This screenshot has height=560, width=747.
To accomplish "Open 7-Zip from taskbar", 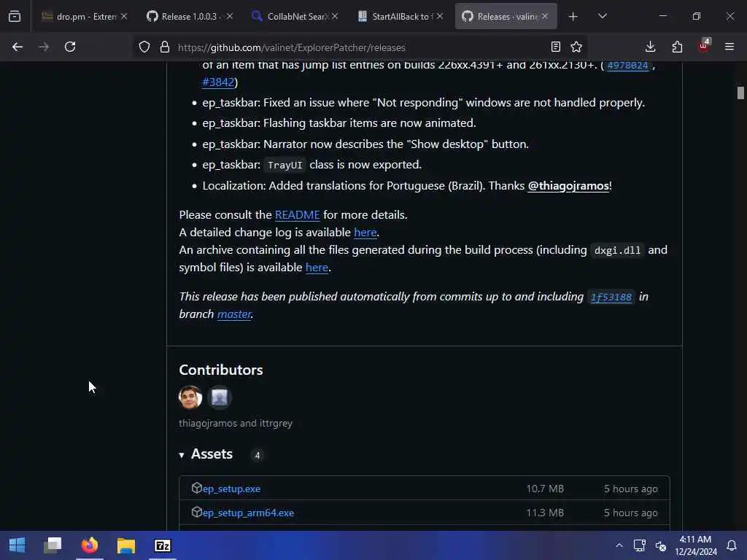I will pos(163,545).
